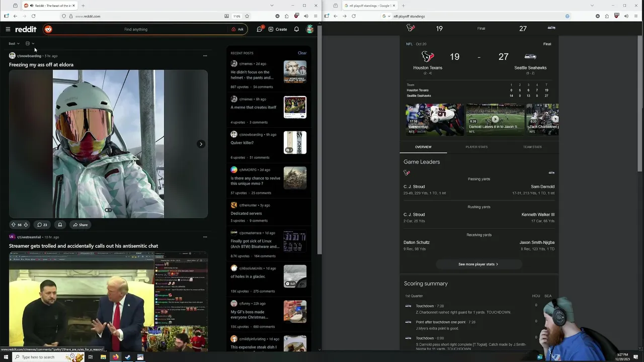Switch to the PLAYER STATS tab
This screenshot has width=644, height=362.
[x=476, y=147]
